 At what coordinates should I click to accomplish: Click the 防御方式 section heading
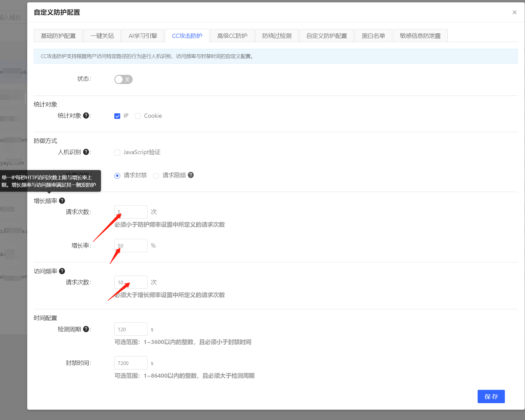[x=45, y=141]
